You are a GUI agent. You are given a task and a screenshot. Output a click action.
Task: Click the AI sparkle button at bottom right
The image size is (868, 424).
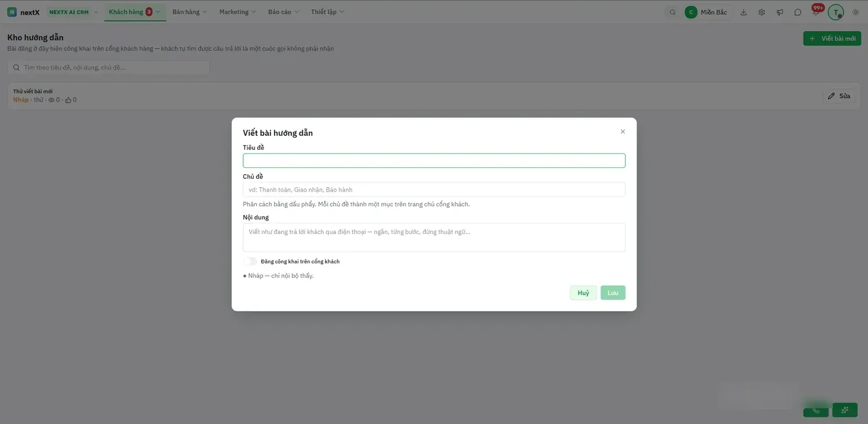pos(845,410)
